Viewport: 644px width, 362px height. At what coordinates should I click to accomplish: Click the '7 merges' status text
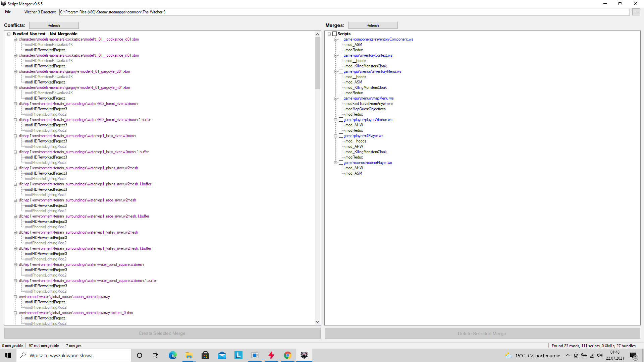74,346
